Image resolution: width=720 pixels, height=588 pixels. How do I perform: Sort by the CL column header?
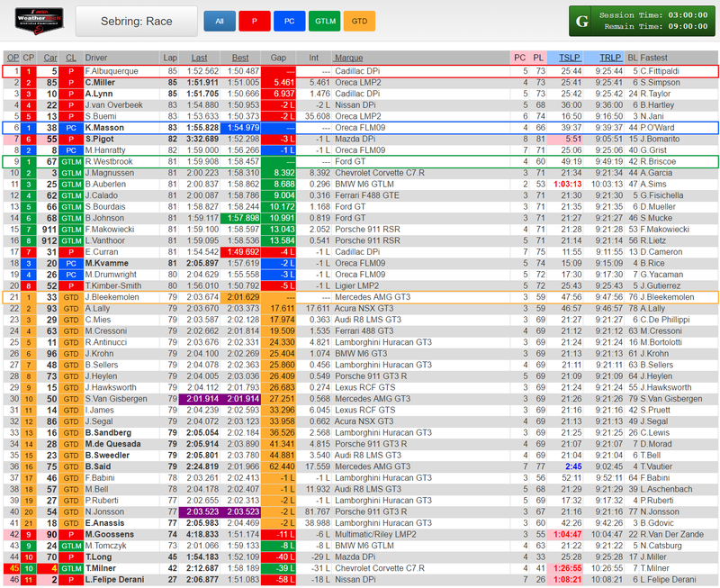pyautogui.click(x=71, y=58)
